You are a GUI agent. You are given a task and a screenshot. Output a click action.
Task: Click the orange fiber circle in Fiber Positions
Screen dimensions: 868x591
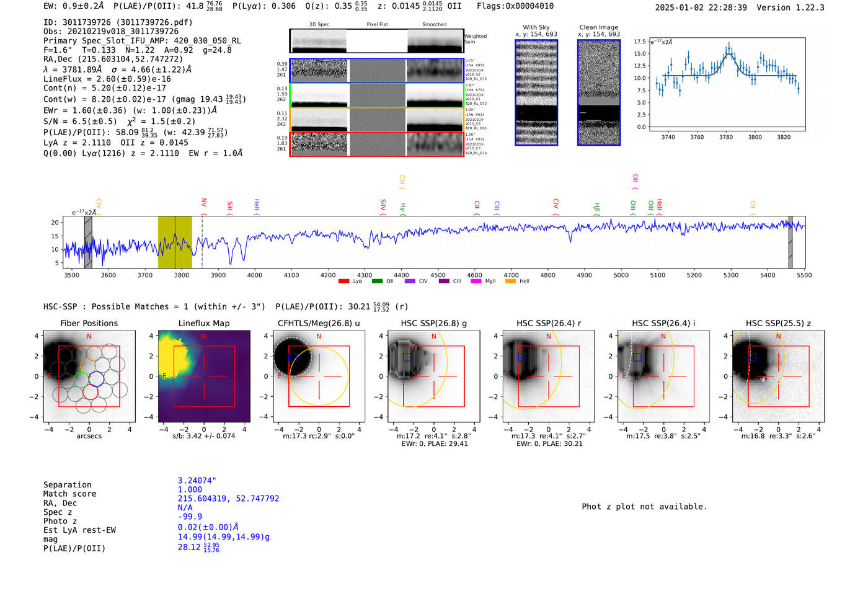click(89, 367)
